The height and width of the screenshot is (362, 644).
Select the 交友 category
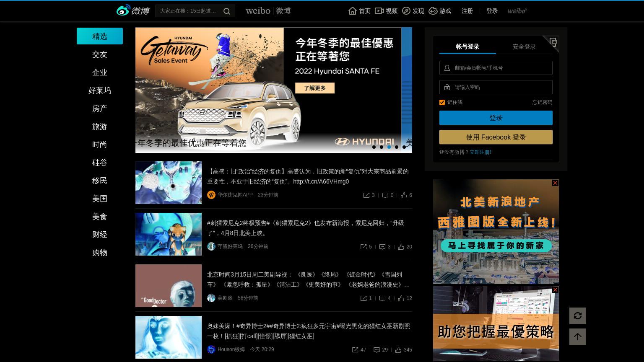[100, 54]
